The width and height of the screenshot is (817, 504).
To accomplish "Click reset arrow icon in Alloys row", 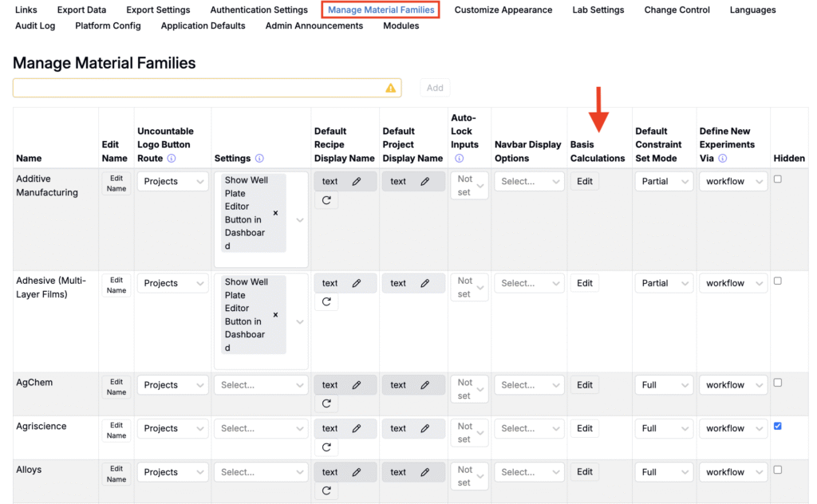I will [x=326, y=491].
